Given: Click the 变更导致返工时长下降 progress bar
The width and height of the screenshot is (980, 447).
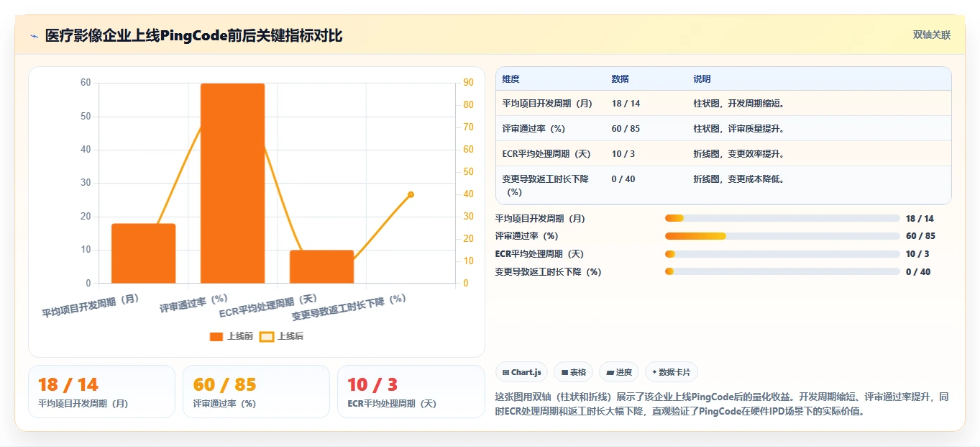Looking at the screenshot, I should [782, 272].
